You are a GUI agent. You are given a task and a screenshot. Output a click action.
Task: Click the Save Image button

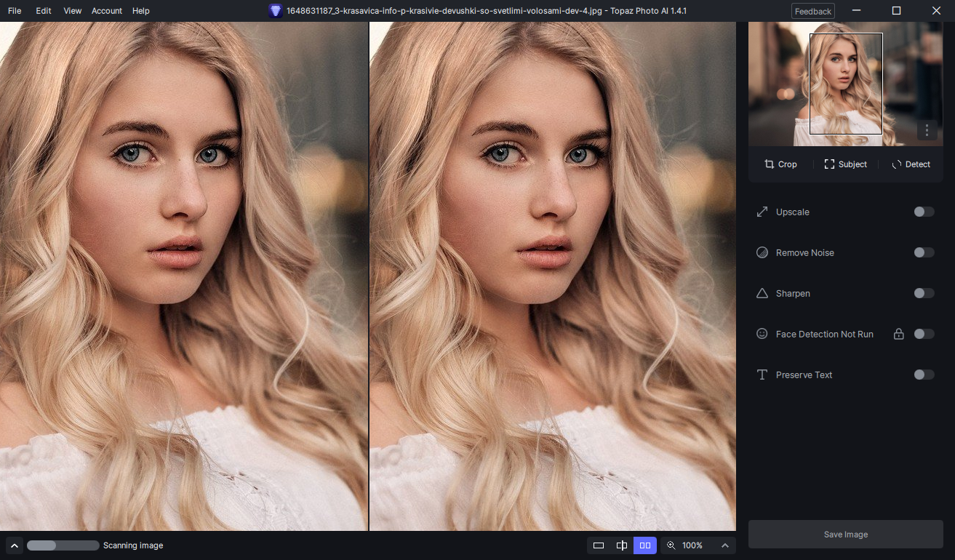tap(846, 535)
